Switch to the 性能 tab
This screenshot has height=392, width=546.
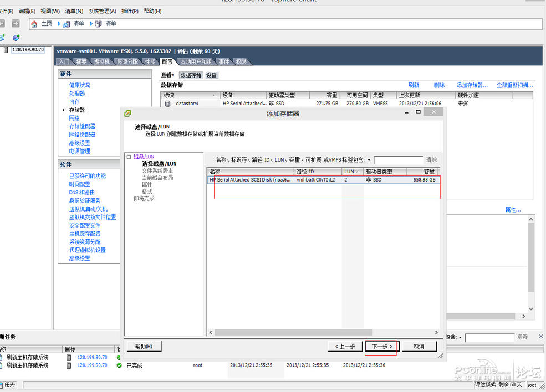(150, 61)
